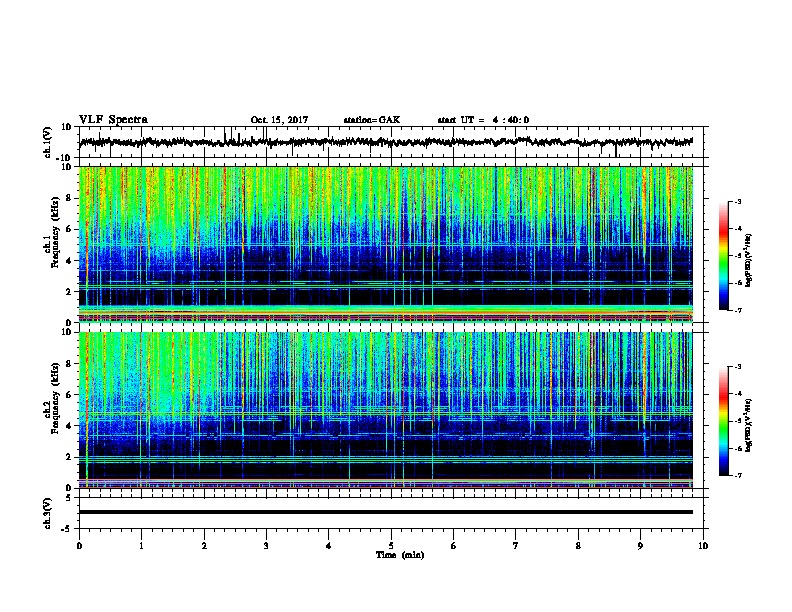792x612 pixels.
Task: Click the ch.2 colorbar log(PSD) unit label
Action: pyautogui.click(x=749, y=425)
